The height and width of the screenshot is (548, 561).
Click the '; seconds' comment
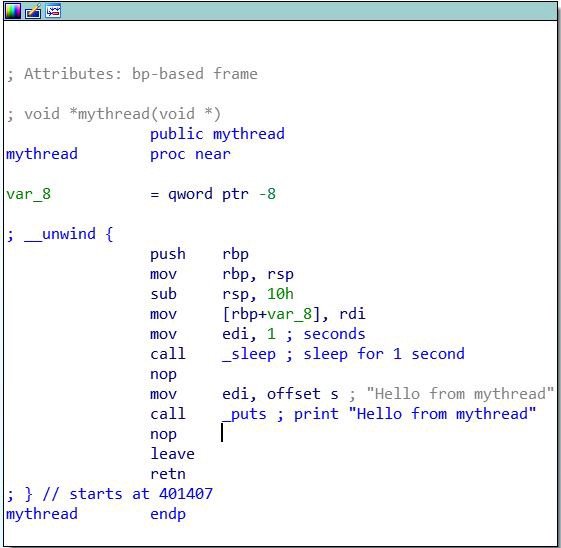click(326, 334)
